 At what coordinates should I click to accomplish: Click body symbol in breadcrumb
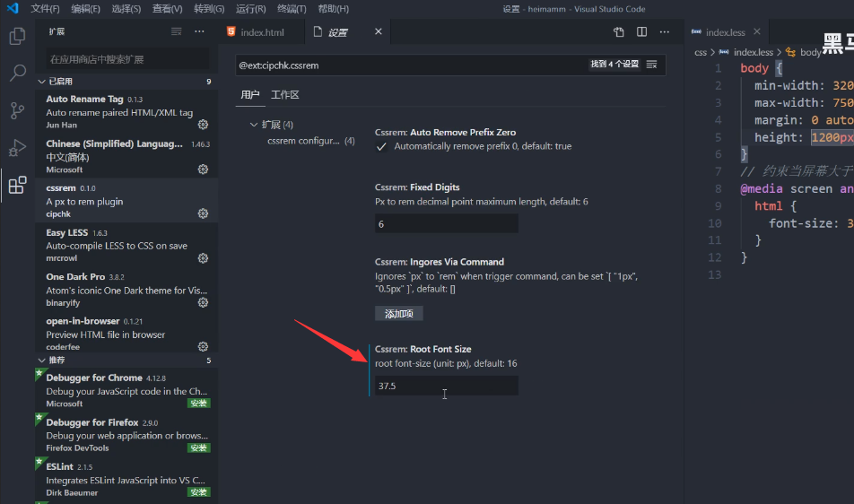[x=810, y=52]
